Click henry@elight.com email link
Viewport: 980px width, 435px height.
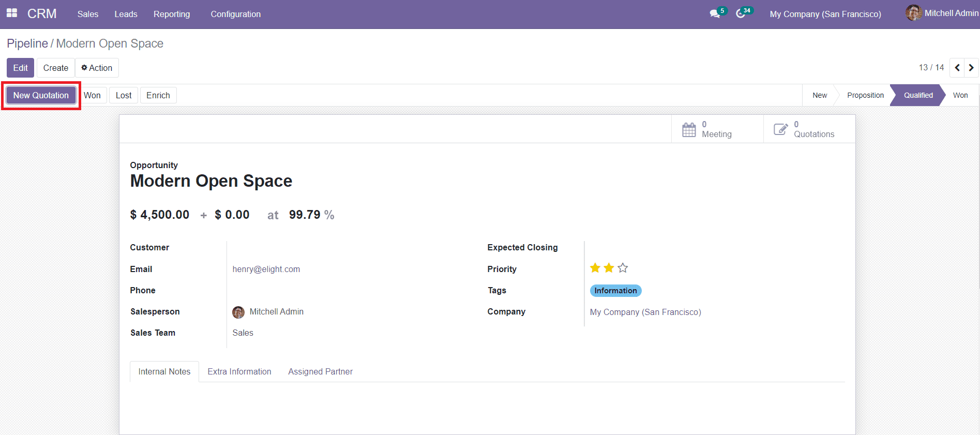point(266,269)
